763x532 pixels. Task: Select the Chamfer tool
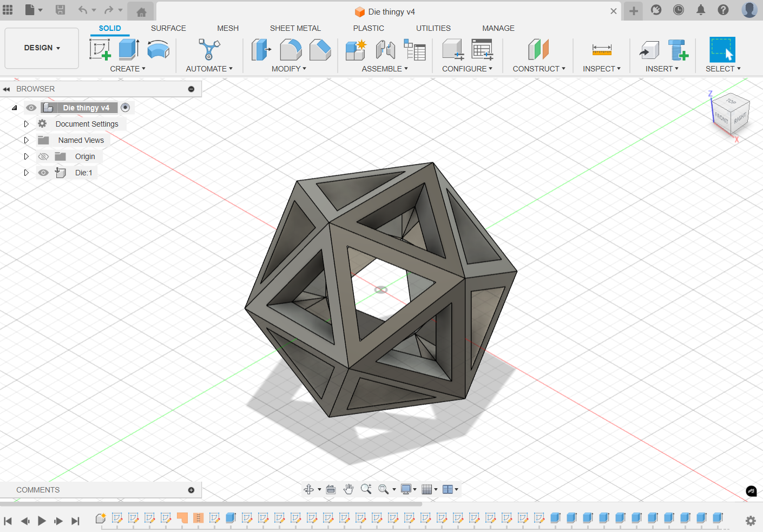pos(320,50)
